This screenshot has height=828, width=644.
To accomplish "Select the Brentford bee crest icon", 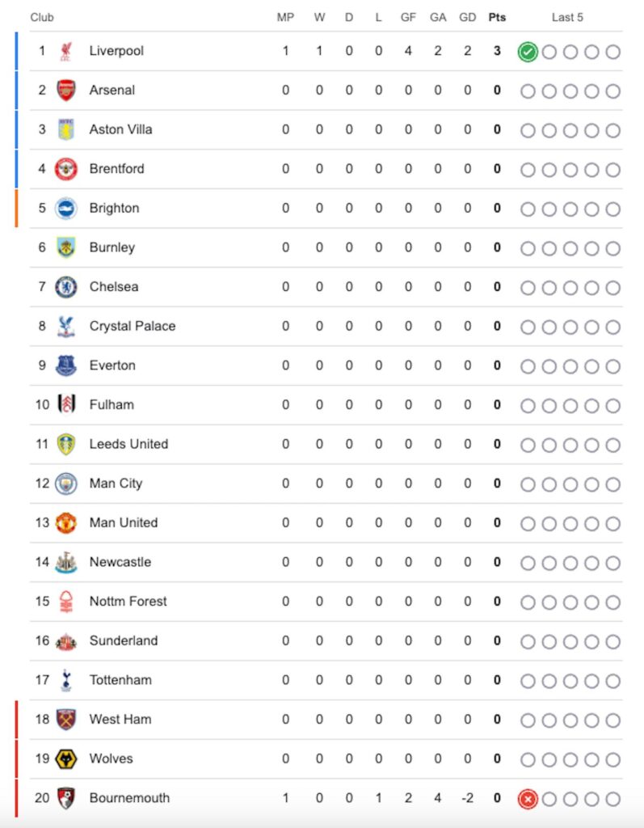I will tap(65, 169).
